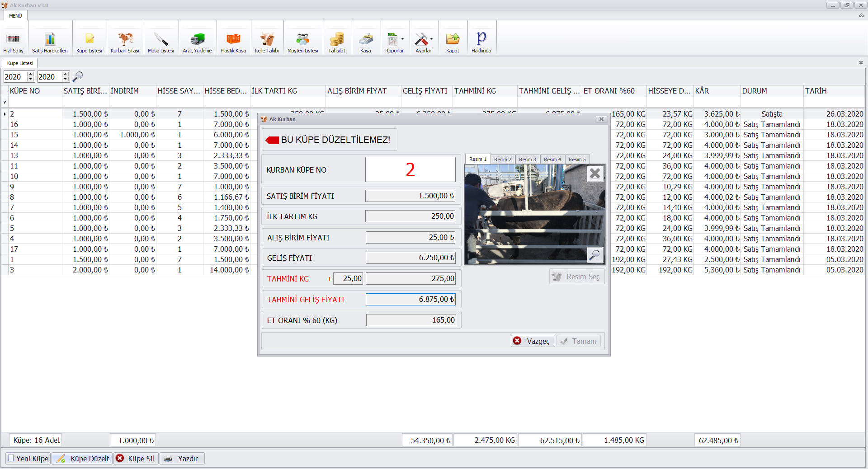This screenshot has width=868, height=469.
Task: Switch to the Resim 3 tab
Action: [527, 159]
